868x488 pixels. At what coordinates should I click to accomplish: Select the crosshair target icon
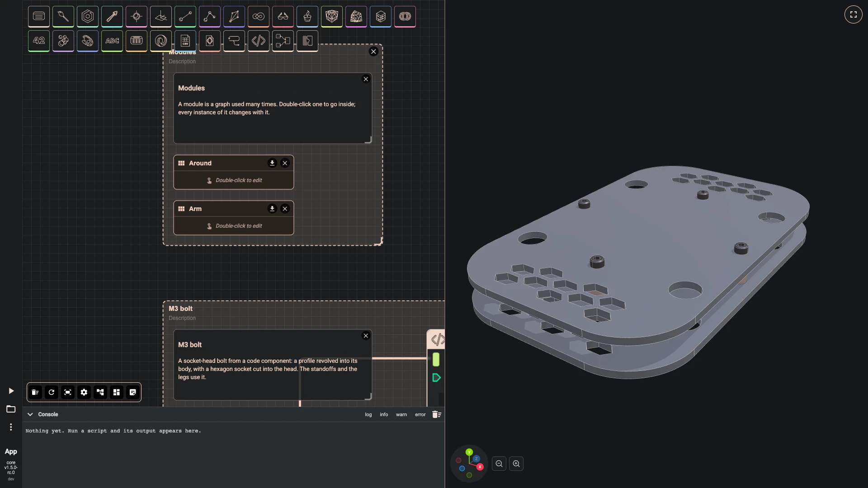tap(137, 17)
